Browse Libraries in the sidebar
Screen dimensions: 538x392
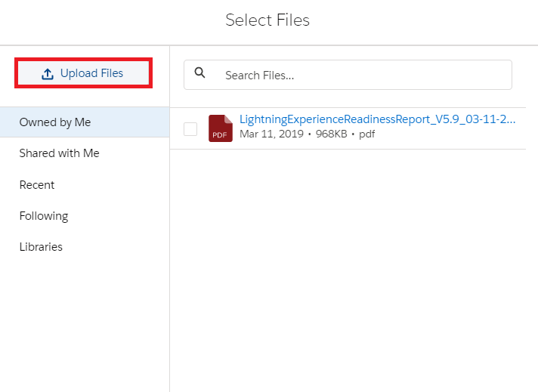(x=41, y=247)
